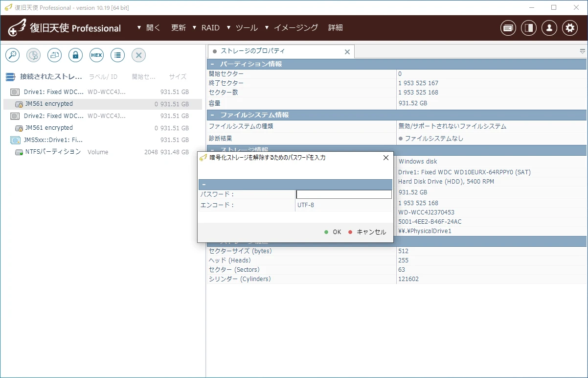The width and height of the screenshot is (588, 378).
Task: Open the RAID dropdown menu
Action: [x=206, y=28]
